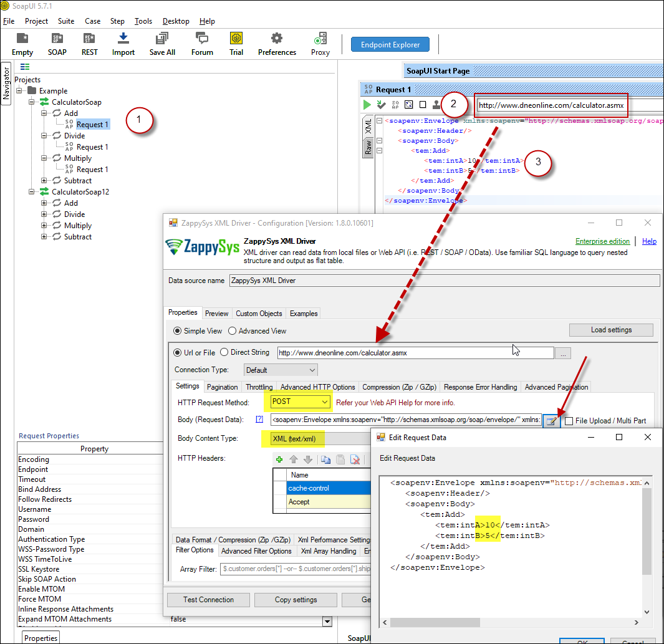The width and height of the screenshot is (664, 644).
Task: Click the Array Filter input field
Action: 296,569
